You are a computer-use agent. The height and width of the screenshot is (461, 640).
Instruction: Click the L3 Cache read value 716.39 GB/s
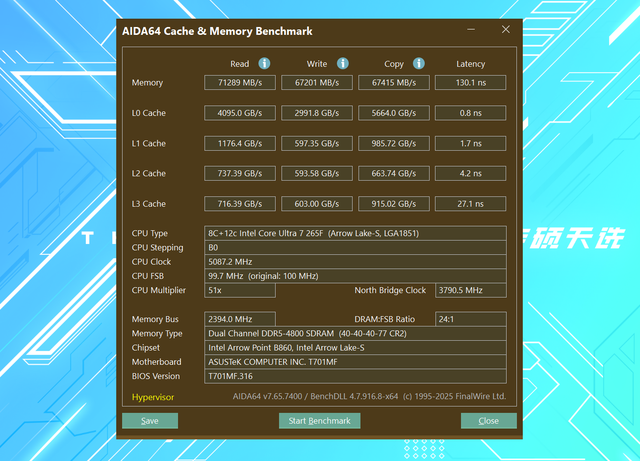[x=240, y=204]
